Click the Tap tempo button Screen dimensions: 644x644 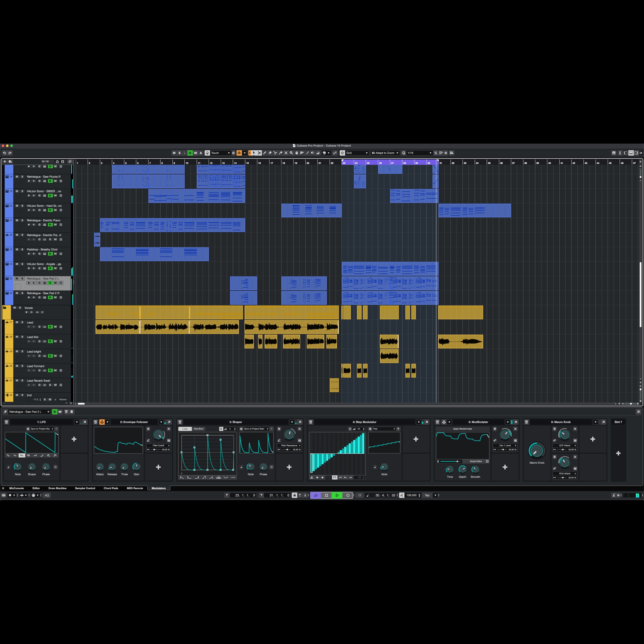[x=427, y=495]
